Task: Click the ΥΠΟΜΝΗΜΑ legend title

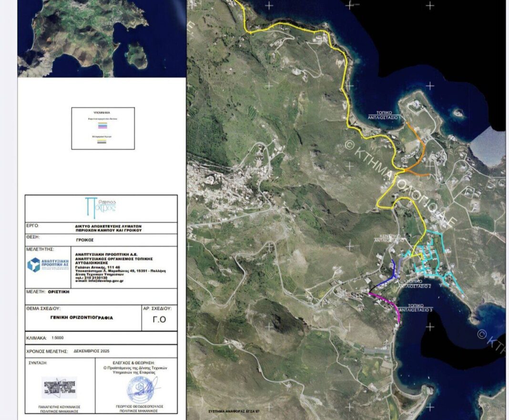Action: (103, 113)
